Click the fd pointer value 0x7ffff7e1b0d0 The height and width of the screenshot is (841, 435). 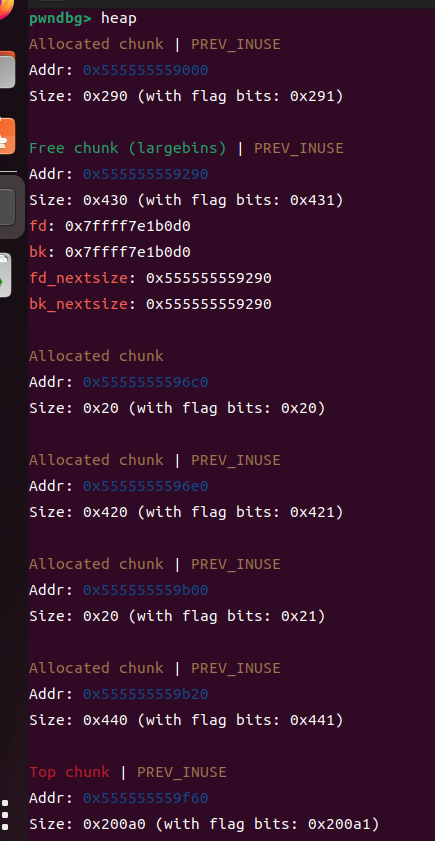click(128, 226)
